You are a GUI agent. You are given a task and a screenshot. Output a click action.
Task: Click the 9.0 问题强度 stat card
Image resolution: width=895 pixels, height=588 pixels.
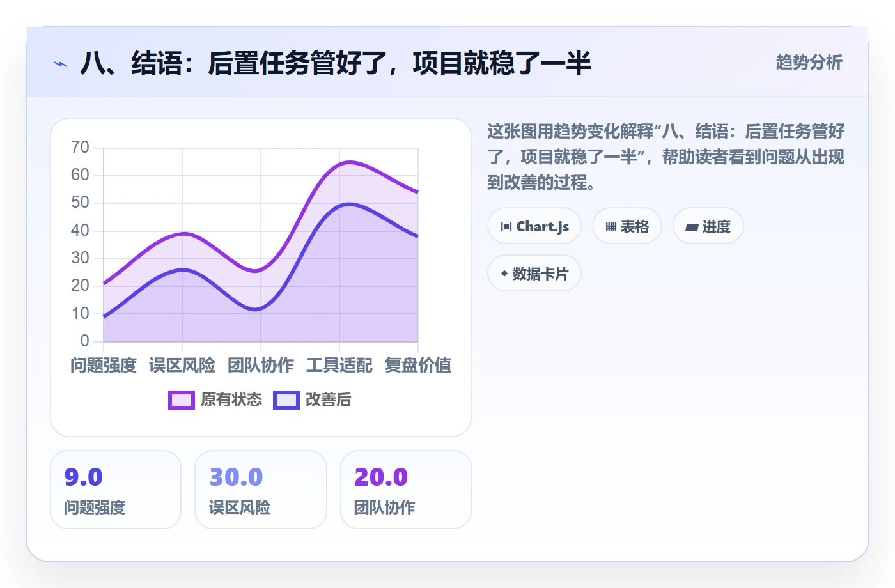tap(116, 490)
